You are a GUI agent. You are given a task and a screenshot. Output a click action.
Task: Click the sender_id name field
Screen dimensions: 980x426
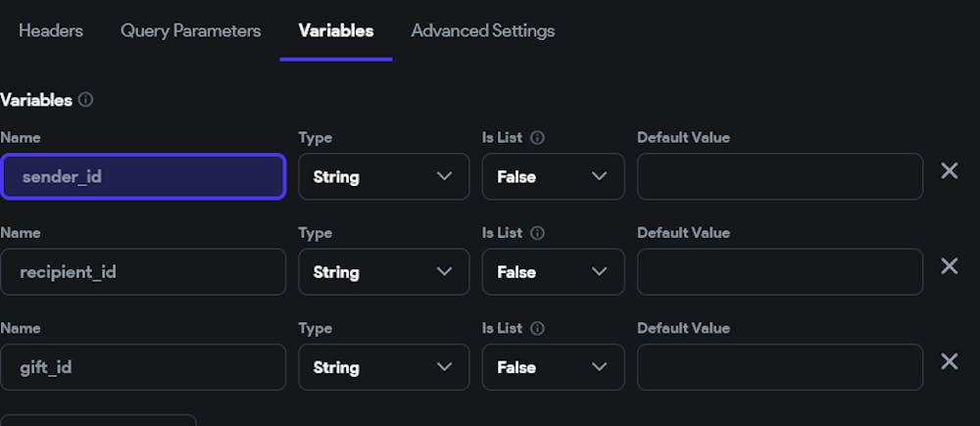[143, 177]
